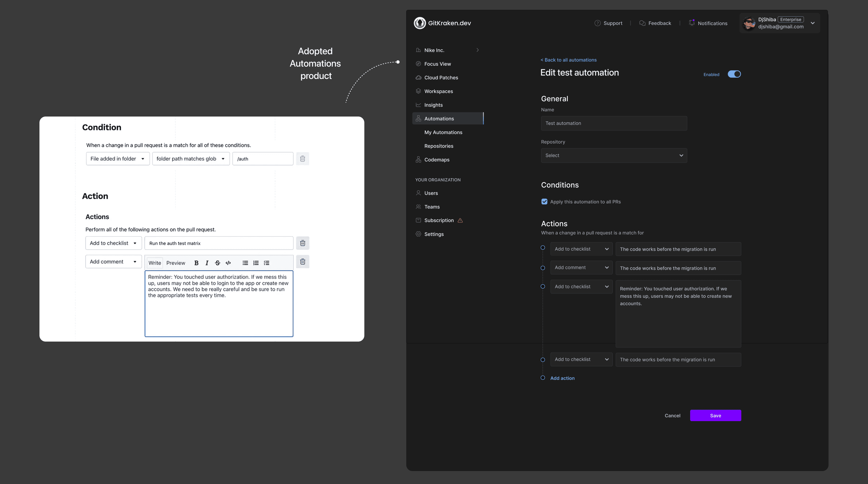Click the strikethrough formatting icon
Screen dimensions: 868x484
pyautogui.click(x=217, y=263)
